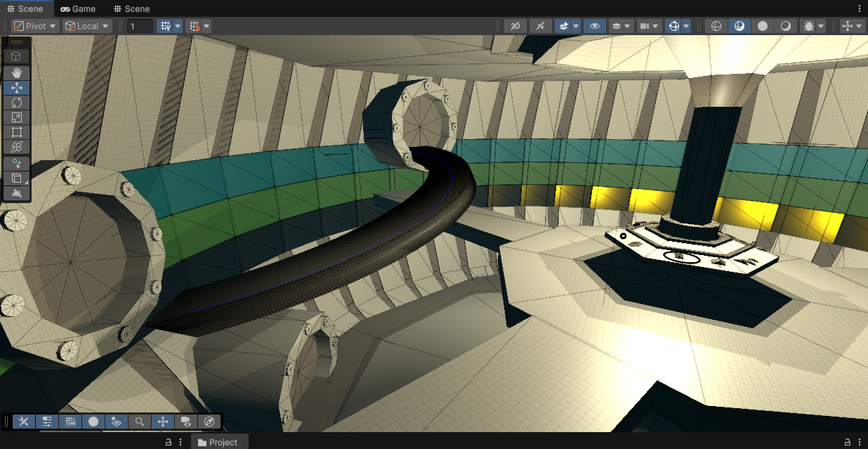
Task: Select the combined Transform tool
Action: click(x=17, y=147)
